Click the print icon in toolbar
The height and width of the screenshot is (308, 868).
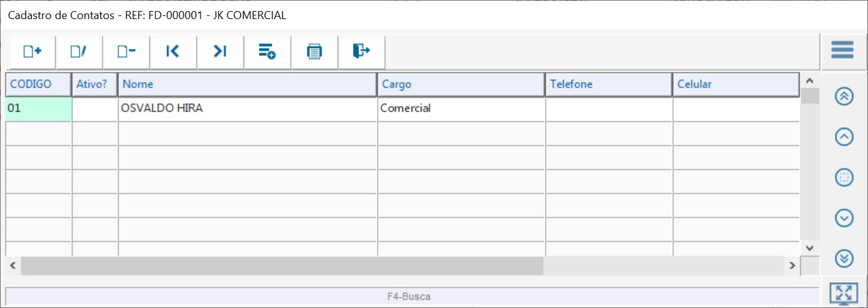tap(314, 52)
